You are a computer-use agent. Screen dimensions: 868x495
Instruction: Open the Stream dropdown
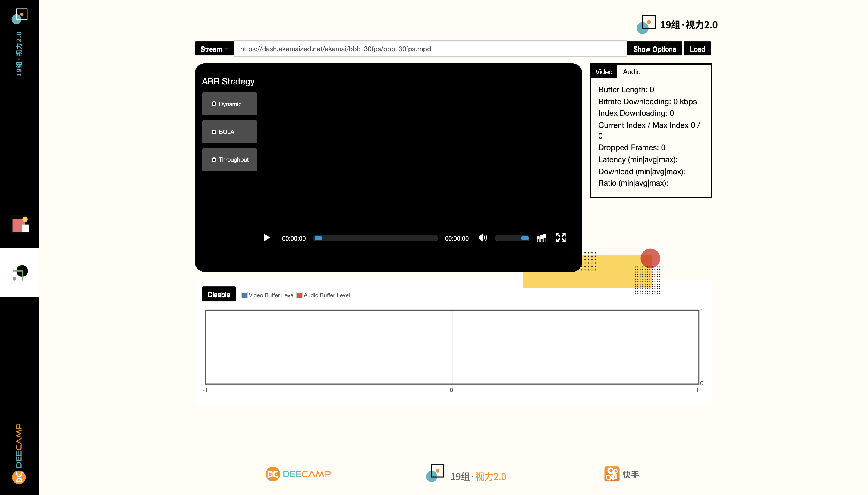(214, 49)
